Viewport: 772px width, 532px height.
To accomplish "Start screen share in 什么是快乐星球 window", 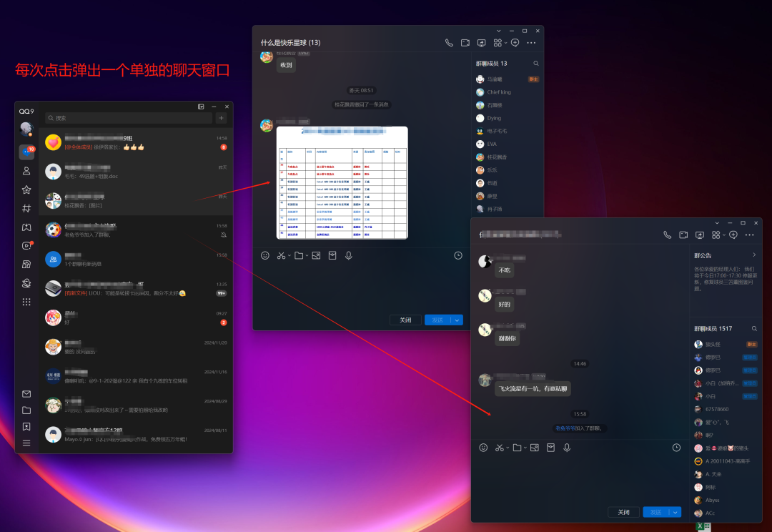I will (x=482, y=43).
